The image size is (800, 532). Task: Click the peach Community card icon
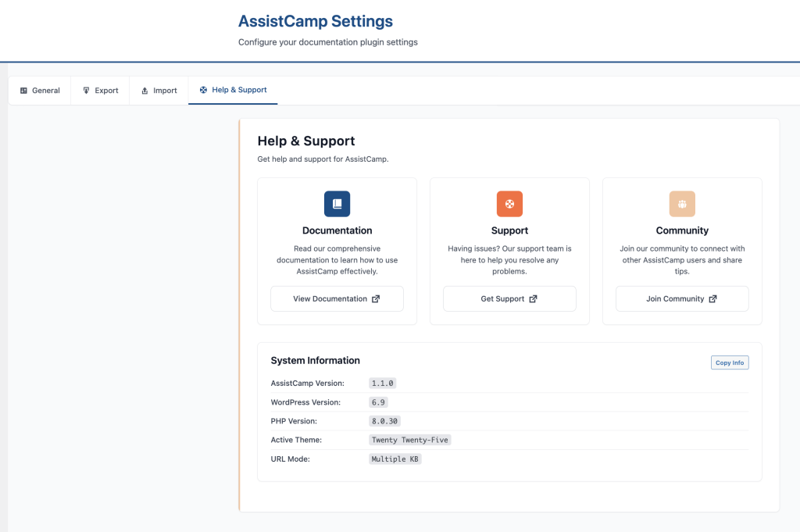[x=682, y=204]
